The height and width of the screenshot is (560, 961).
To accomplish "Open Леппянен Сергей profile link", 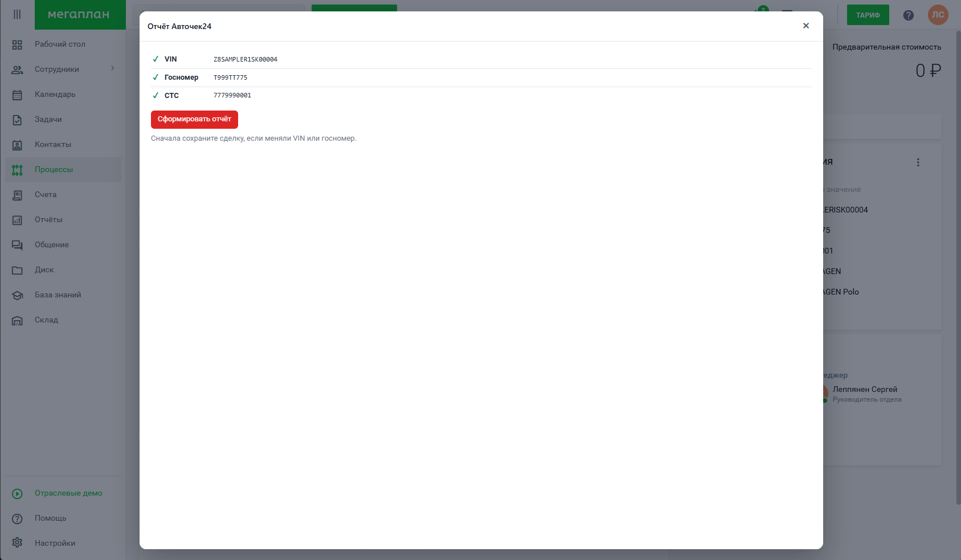I will point(865,390).
